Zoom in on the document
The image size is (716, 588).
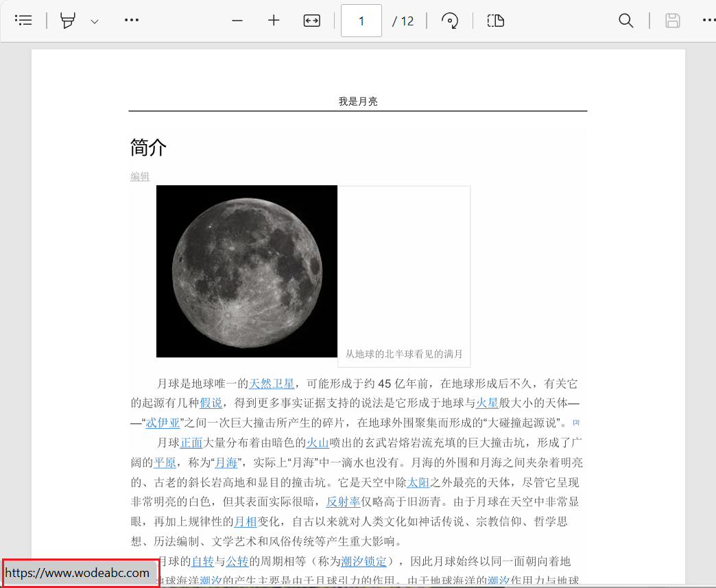tap(274, 21)
